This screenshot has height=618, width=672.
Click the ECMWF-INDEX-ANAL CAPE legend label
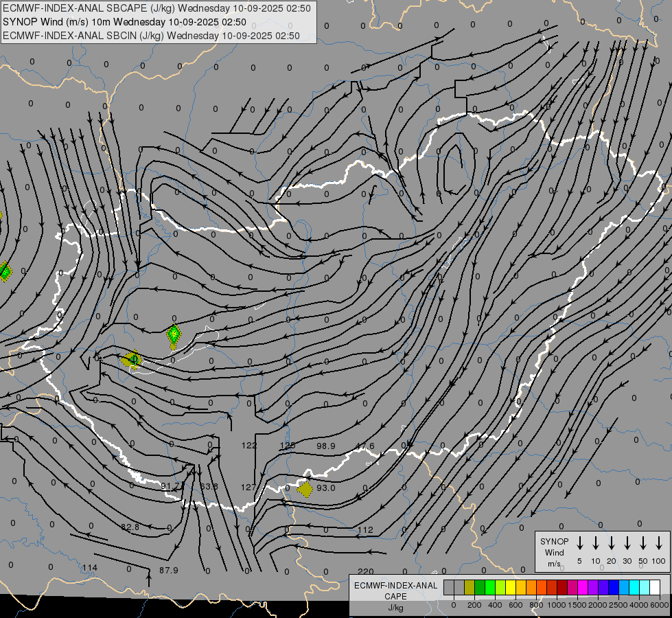[395, 591]
